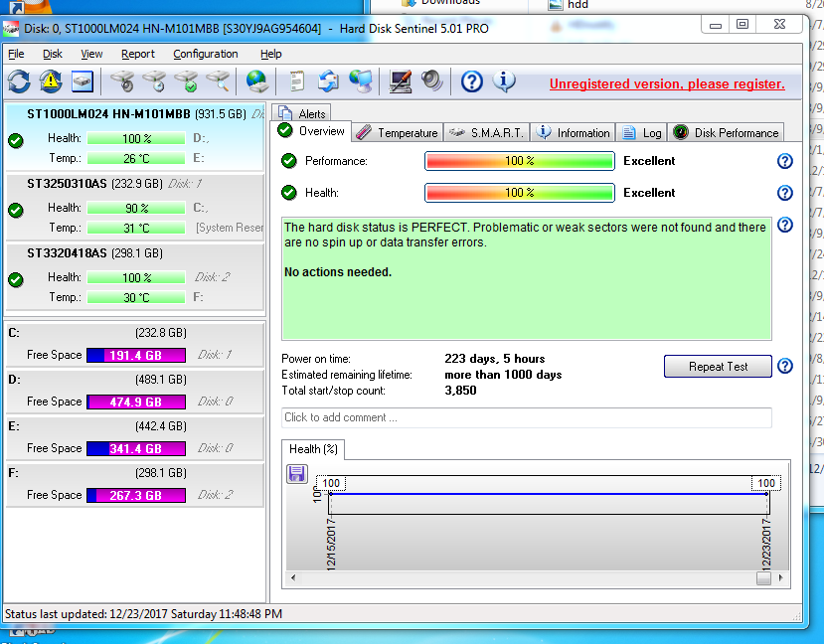This screenshot has height=644, width=824.
Task: Click the speaker sound toolbar icon
Action: [431, 81]
